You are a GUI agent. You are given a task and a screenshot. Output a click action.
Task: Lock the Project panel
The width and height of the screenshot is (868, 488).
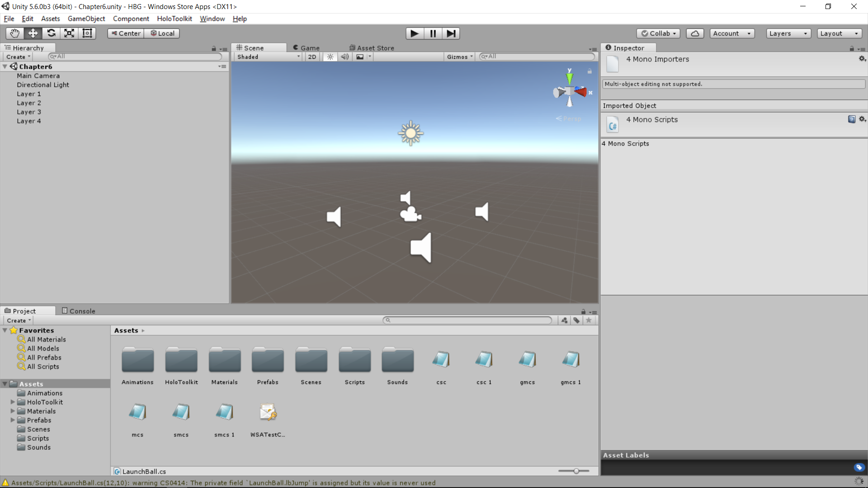point(583,312)
